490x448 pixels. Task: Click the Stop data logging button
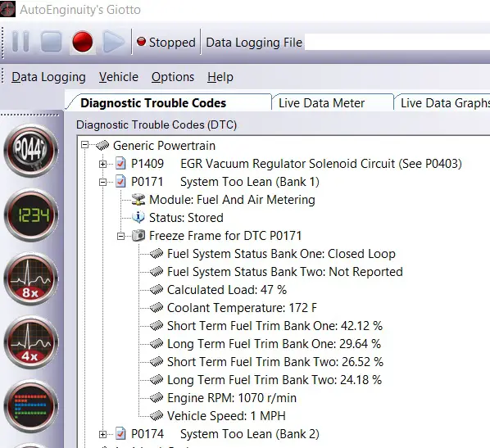tap(52, 42)
